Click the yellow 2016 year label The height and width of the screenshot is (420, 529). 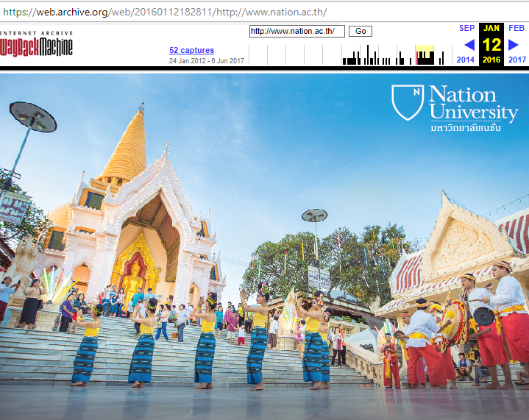(x=491, y=60)
